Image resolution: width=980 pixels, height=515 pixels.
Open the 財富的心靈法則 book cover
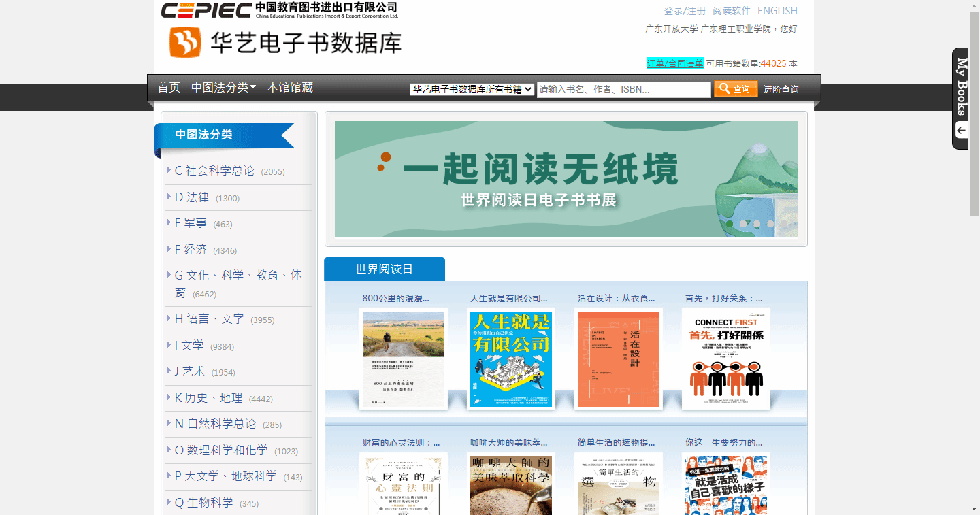(404, 484)
